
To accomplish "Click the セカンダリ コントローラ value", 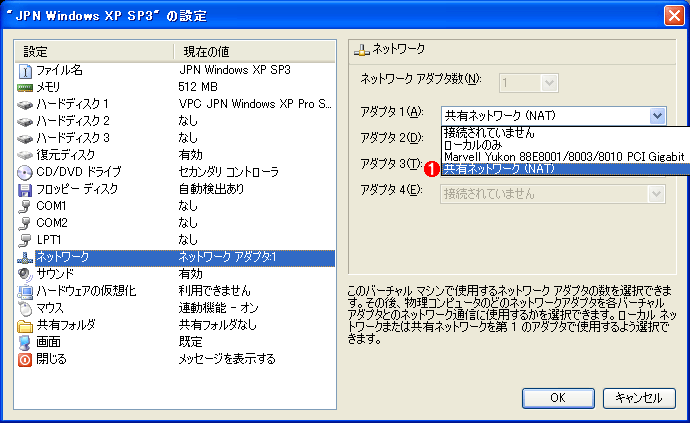I will tap(228, 172).
